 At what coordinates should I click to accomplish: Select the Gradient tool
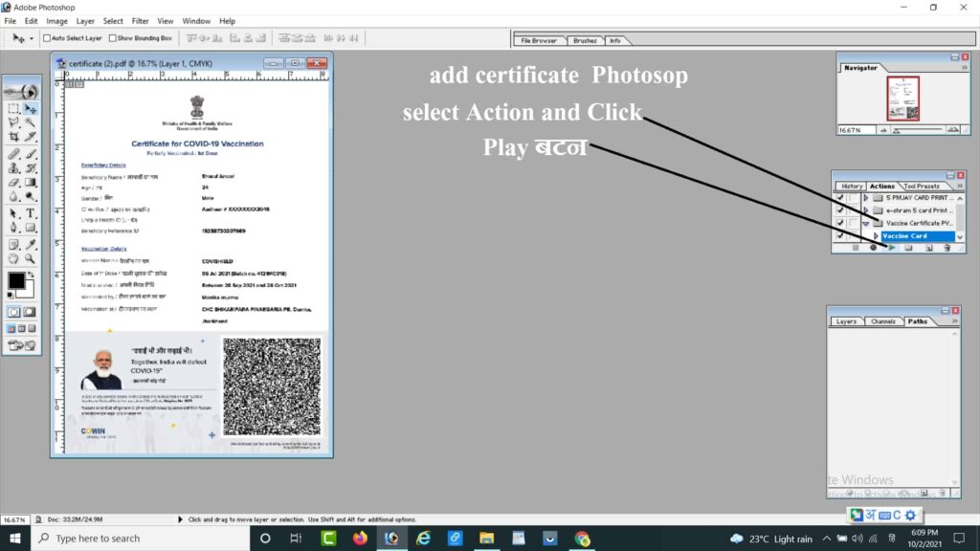(x=30, y=183)
